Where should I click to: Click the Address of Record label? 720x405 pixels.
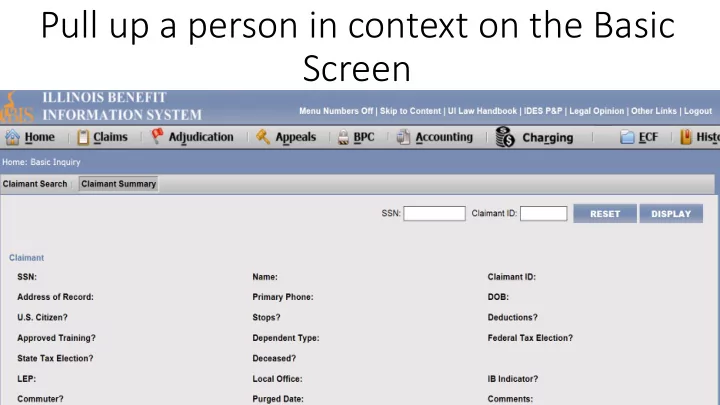tap(55, 297)
